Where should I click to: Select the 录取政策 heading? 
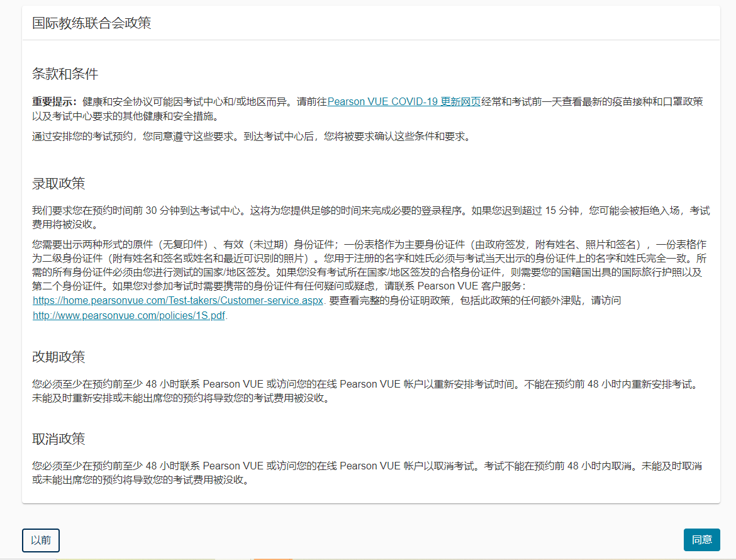tap(59, 184)
